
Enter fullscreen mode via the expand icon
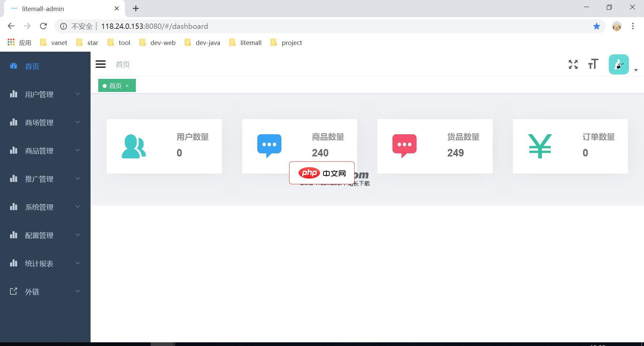pyautogui.click(x=573, y=64)
